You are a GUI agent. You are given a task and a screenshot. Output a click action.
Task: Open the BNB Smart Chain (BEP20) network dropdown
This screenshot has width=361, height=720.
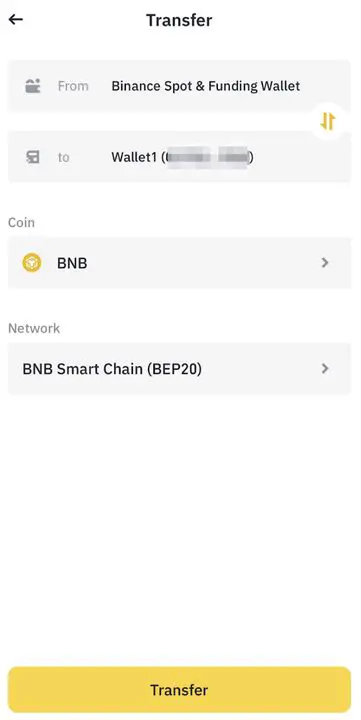tap(180, 369)
